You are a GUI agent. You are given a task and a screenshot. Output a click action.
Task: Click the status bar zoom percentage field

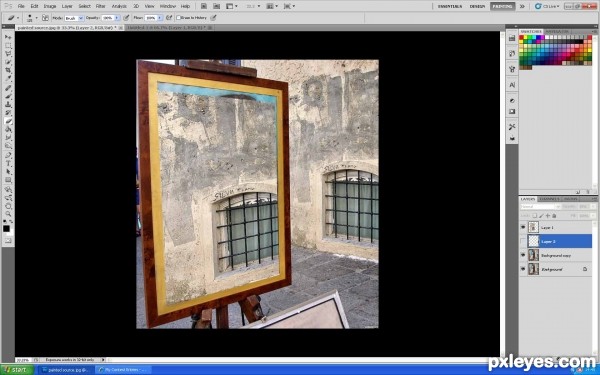(23, 360)
